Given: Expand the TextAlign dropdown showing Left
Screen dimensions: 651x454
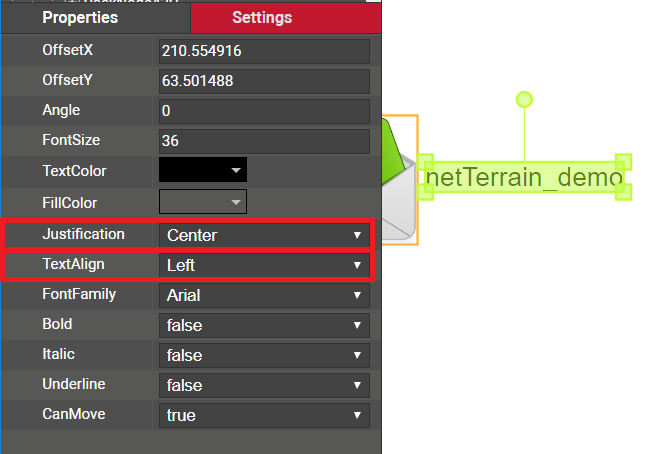Looking at the screenshot, I should 264,265.
